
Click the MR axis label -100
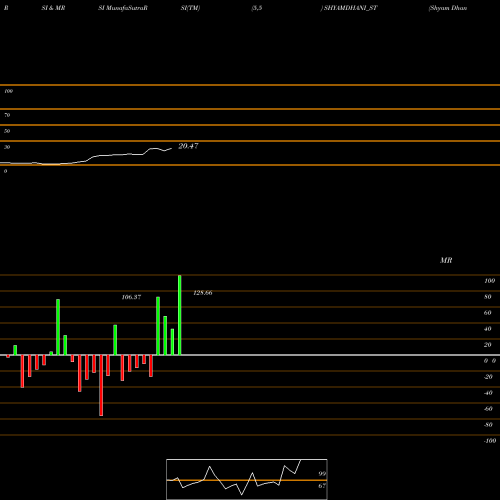pos(490,441)
